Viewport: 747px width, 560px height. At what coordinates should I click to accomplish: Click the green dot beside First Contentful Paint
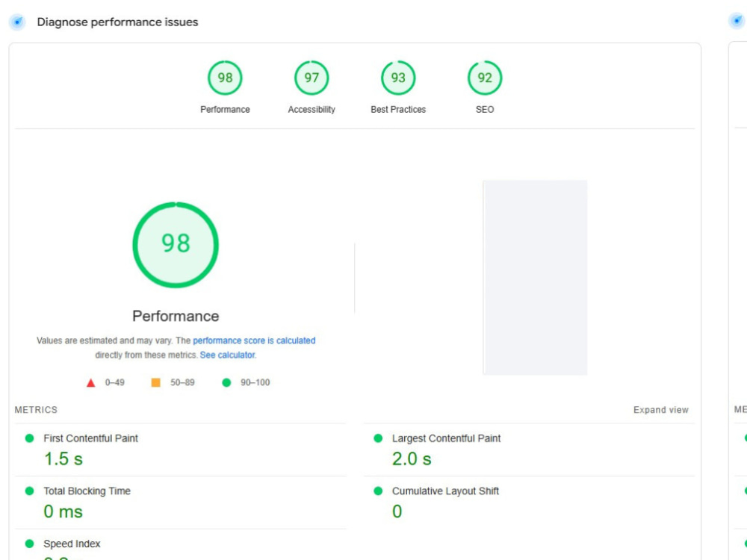click(x=30, y=438)
